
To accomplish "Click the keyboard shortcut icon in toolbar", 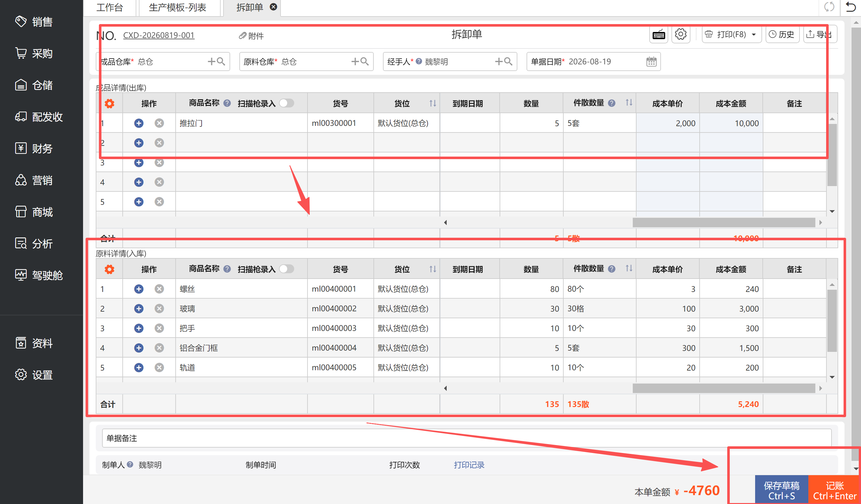I will click(x=658, y=35).
